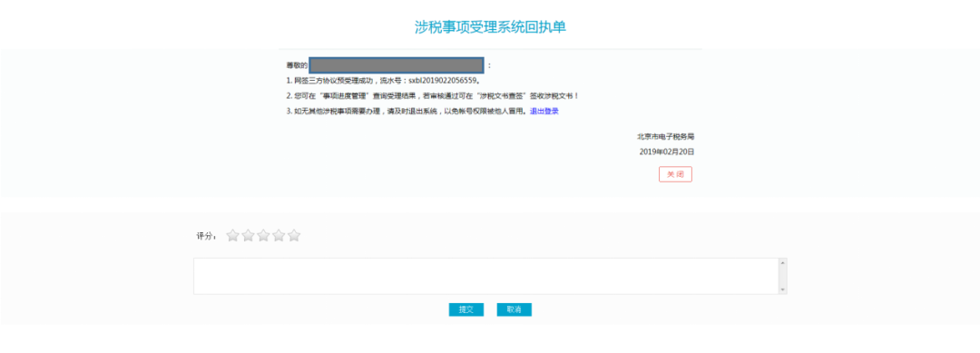Click the comment box scroll-up arrow
Screen dimensions: 980x353
point(782,262)
